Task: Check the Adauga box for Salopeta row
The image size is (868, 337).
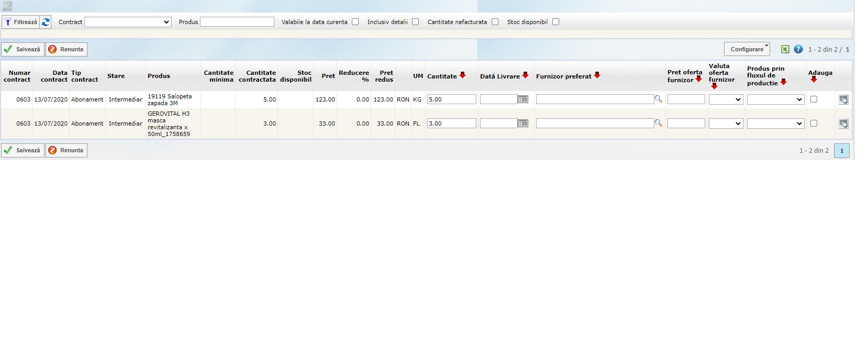Action: click(x=814, y=99)
